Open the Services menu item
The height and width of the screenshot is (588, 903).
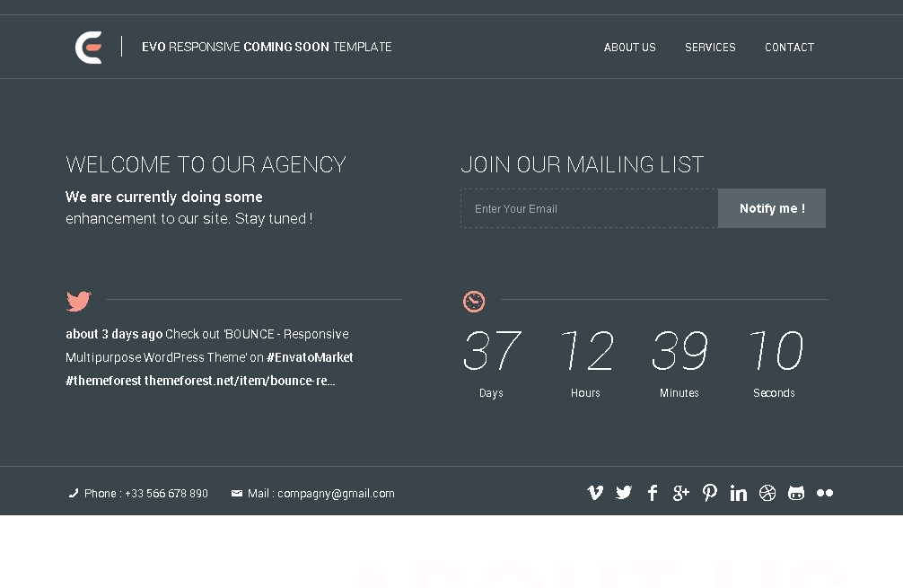[x=710, y=48]
